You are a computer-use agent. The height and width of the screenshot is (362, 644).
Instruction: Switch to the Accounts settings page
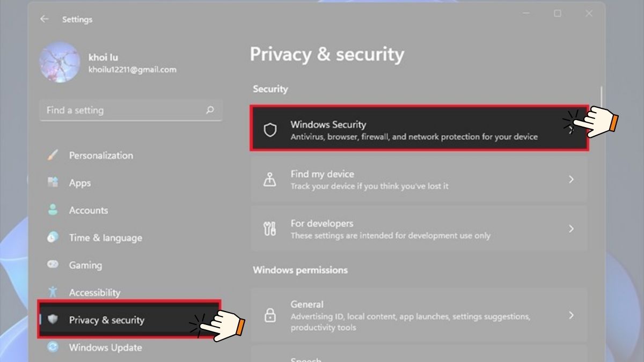pos(89,210)
